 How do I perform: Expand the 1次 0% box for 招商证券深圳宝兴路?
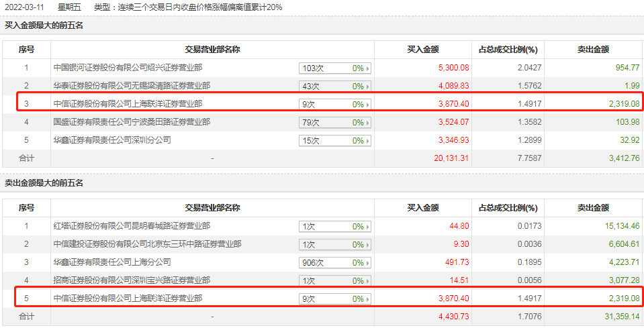334,280
